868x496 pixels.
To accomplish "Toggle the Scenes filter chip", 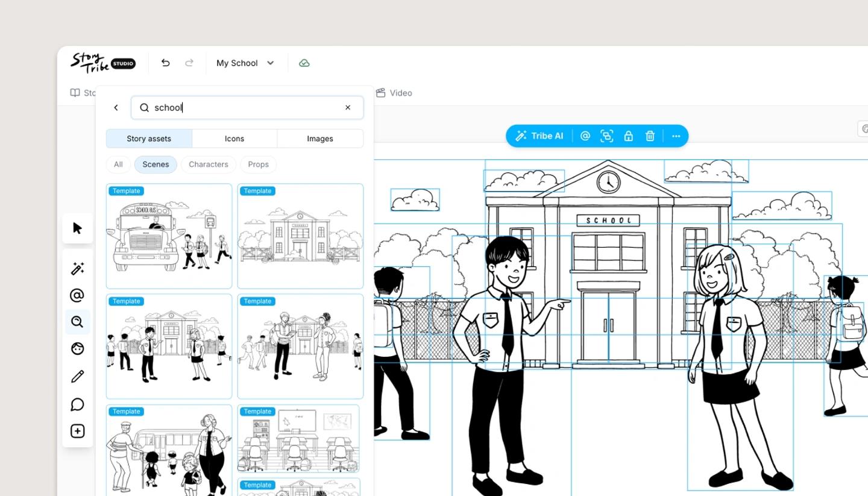I will tap(156, 165).
